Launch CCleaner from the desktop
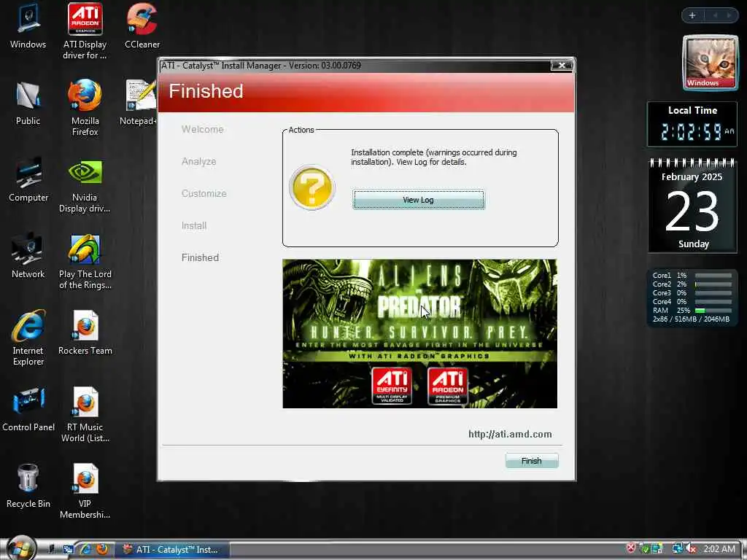This screenshot has height=560, width=747. click(142, 26)
